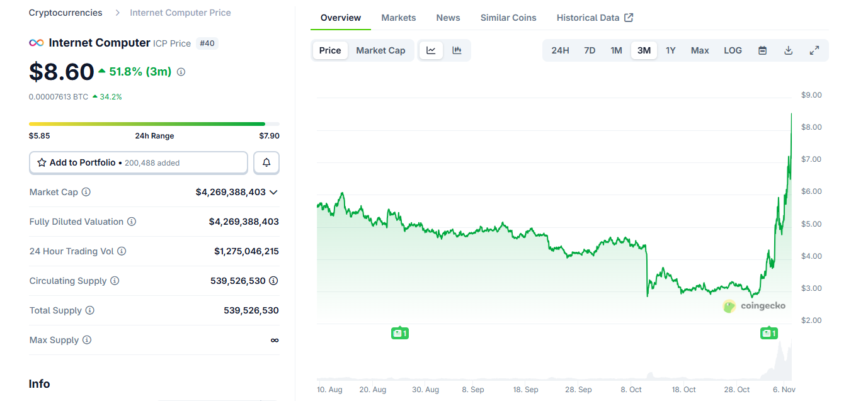Select the Price chart toggle
The height and width of the screenshot is (401, 868).
pyautogui.click(x=330, y=50)
